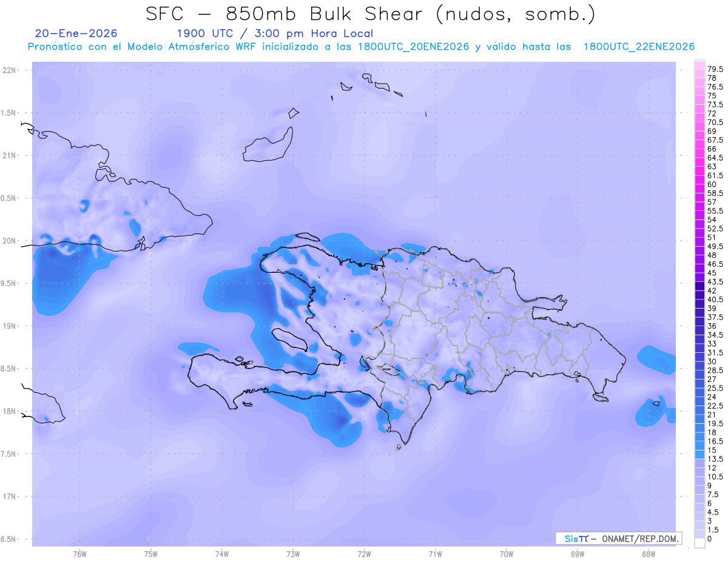Pick the magenta colorbar swatch beside 60

click(x=699, y=180)
